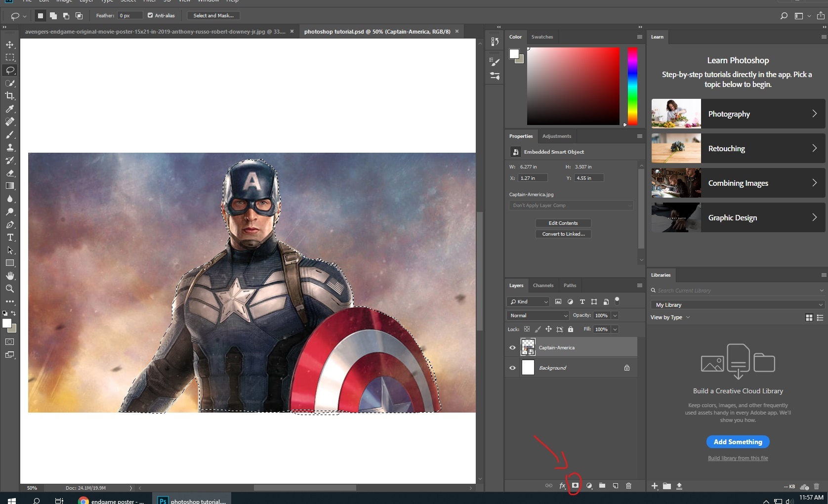Toggle Lock all button
The image size is (828, 504).
(x=571, y=329)
